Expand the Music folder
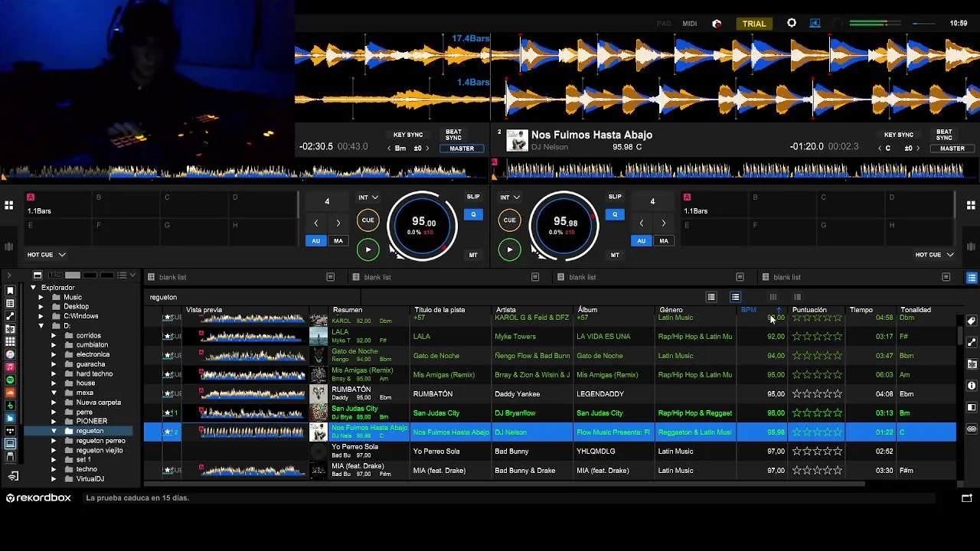 (41, 298)
